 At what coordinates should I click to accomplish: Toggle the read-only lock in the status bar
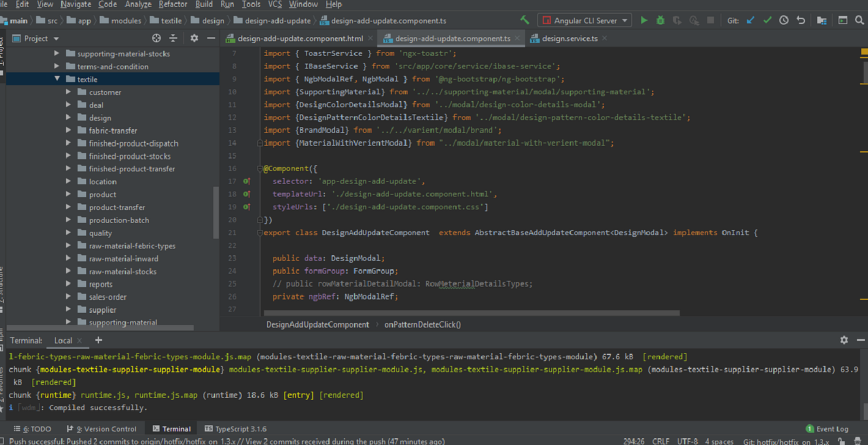pyautogui.click(x=840, y=441)
